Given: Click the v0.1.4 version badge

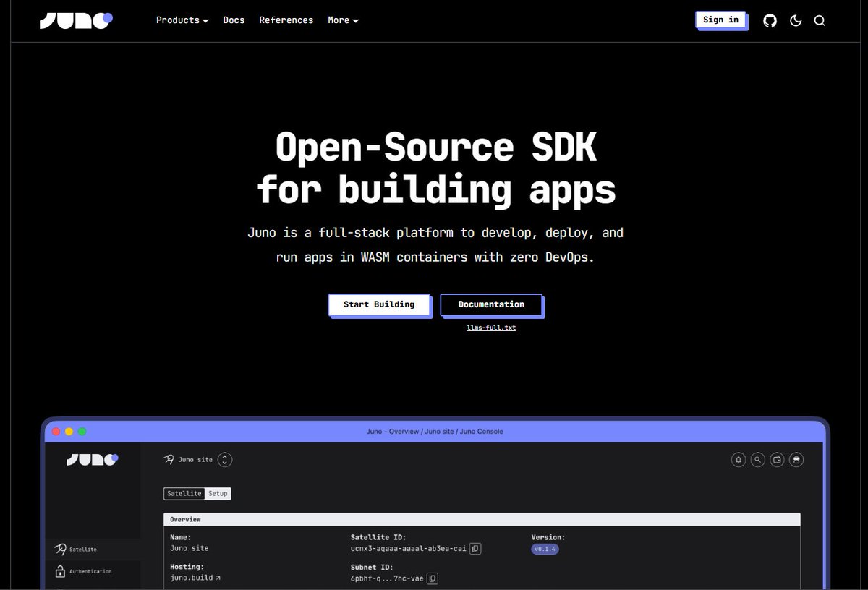Looking at the screenshot, I should coord(545,549).
